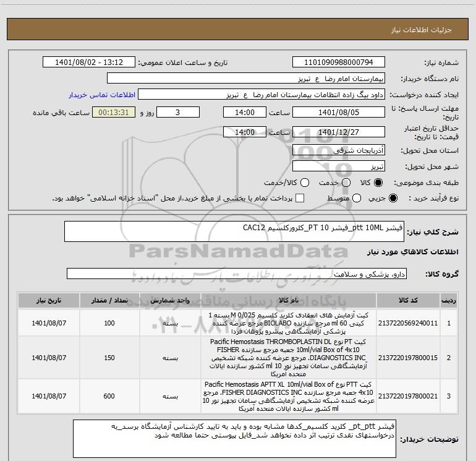Click the buyer name field بیمارستان امام رضا
The image size is (476, 461).
click(246, 79)
